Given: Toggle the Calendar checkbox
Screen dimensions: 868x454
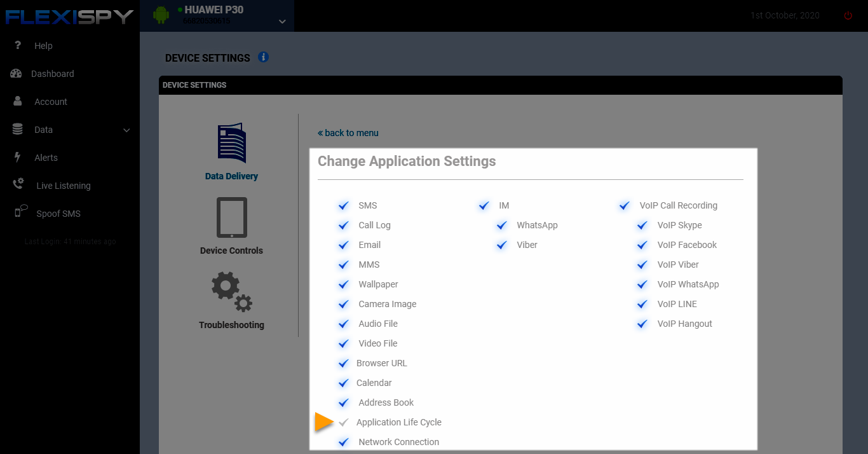Looking at the screenshot, I should point(344,383).
